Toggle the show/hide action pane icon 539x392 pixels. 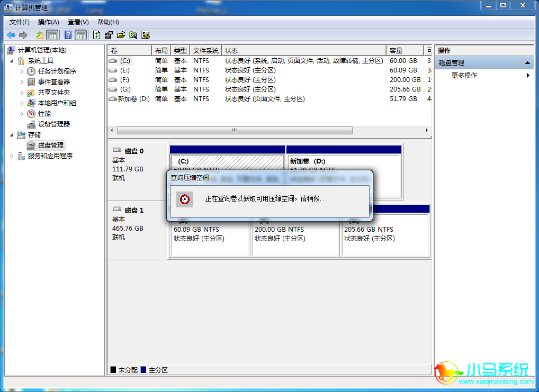click(81, 35)
